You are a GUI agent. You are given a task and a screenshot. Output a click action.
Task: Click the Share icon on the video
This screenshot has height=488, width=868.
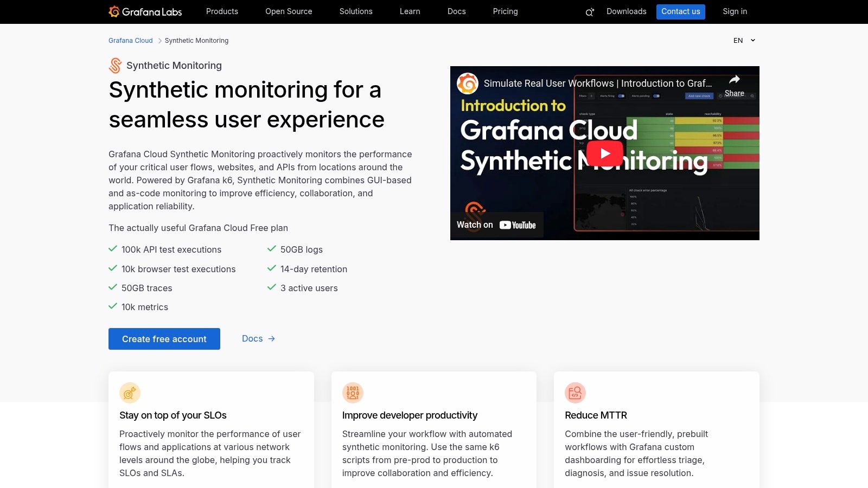(734, 79)
